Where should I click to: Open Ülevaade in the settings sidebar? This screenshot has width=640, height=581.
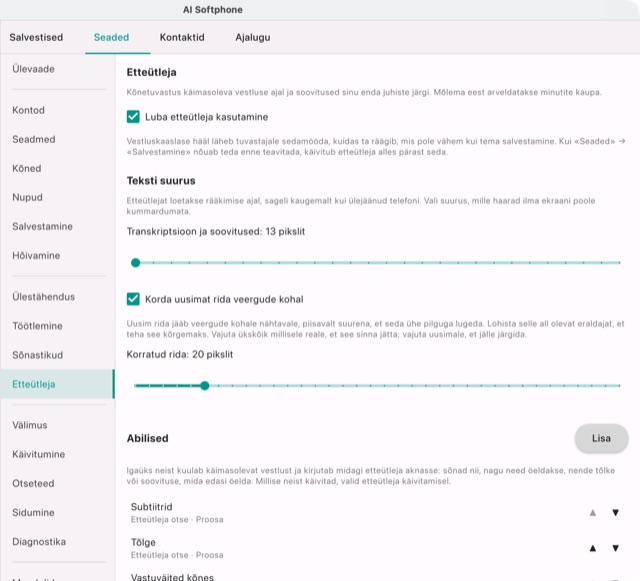pos(57,69)
